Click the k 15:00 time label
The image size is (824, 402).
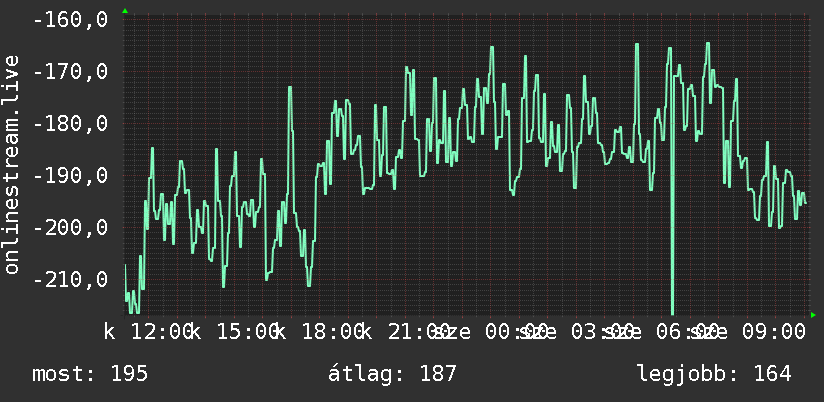pos(233,332)
